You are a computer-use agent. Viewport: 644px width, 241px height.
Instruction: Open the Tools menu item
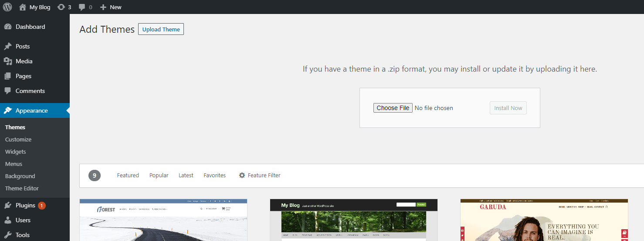click(x=35, y=235)
